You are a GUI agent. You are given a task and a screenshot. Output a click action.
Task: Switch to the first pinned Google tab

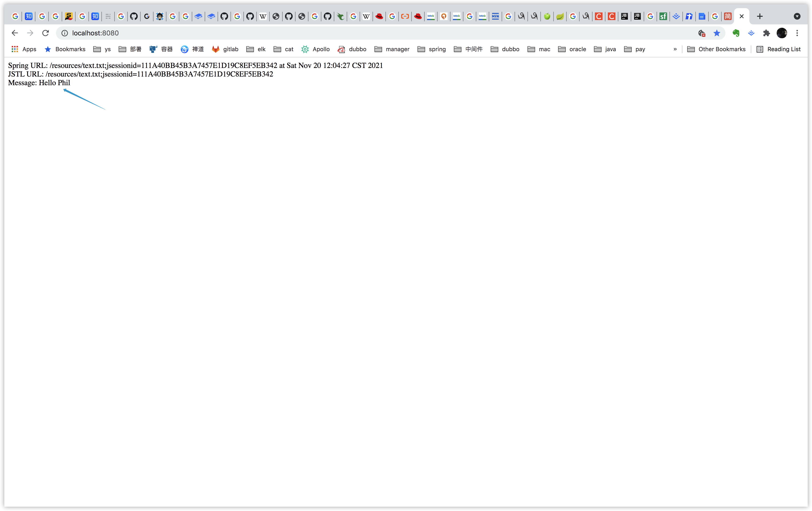15,16
